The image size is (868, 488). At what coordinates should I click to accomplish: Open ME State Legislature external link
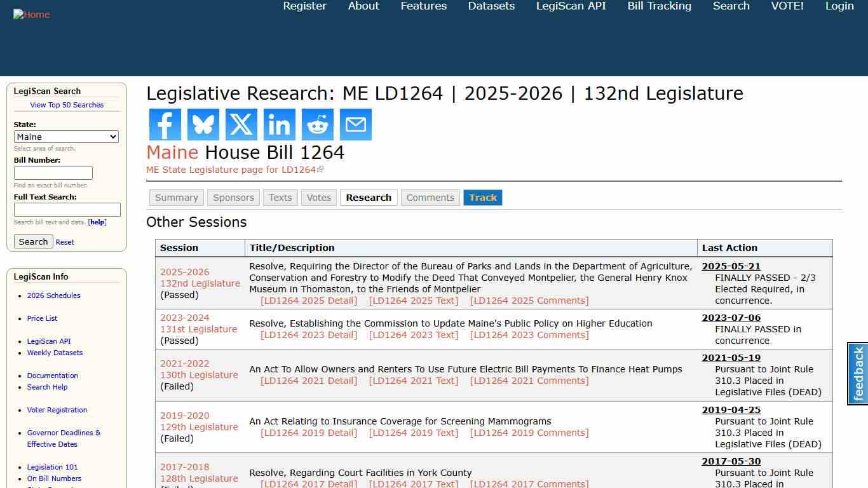[231, 170]
